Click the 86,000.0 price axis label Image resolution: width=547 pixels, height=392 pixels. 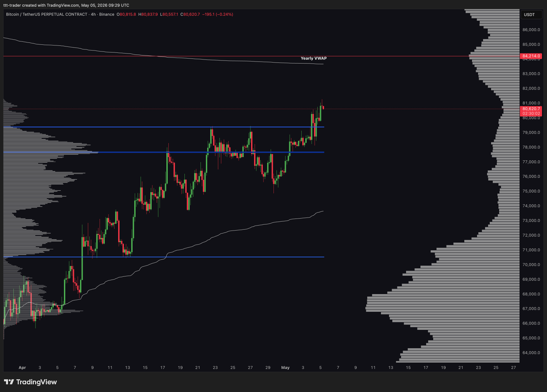point(532,30)
